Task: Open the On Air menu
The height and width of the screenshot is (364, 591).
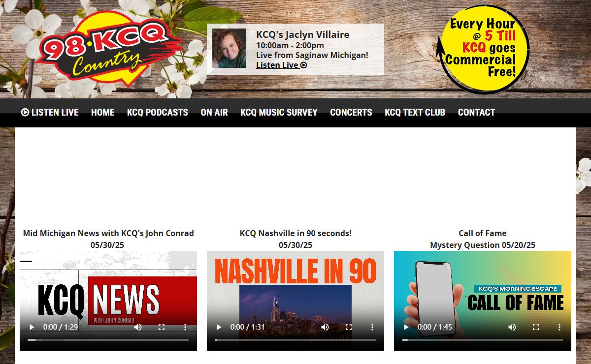Action: click(214, 113)
